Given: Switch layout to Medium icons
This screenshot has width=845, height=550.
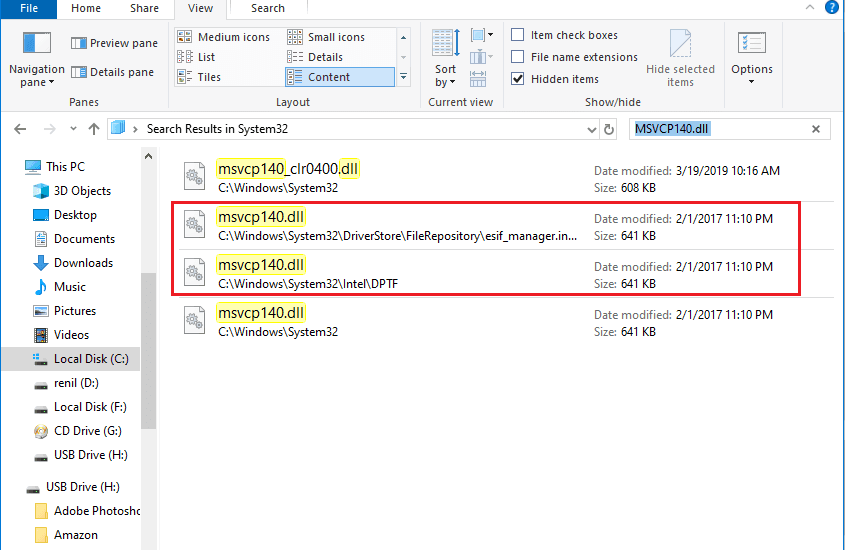Looking at the screenshot, I should (224, 37).
